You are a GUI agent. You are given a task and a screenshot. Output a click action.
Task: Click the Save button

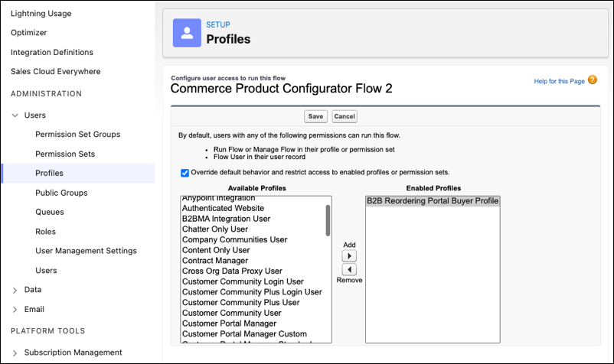[315, 116]
